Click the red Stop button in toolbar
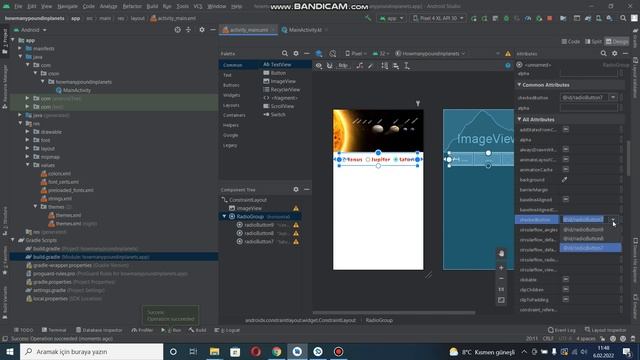The height and width of the screenshot is (360, 640). [550, 18]
